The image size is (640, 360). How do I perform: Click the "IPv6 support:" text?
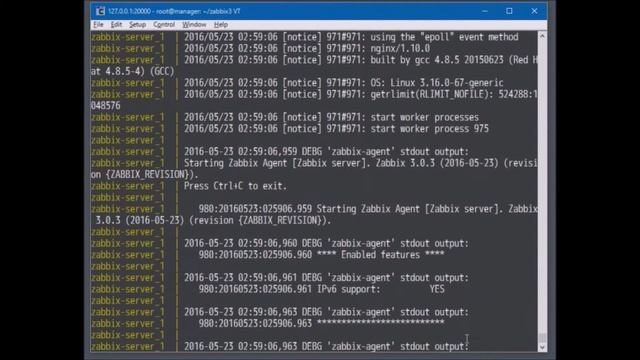348,289
